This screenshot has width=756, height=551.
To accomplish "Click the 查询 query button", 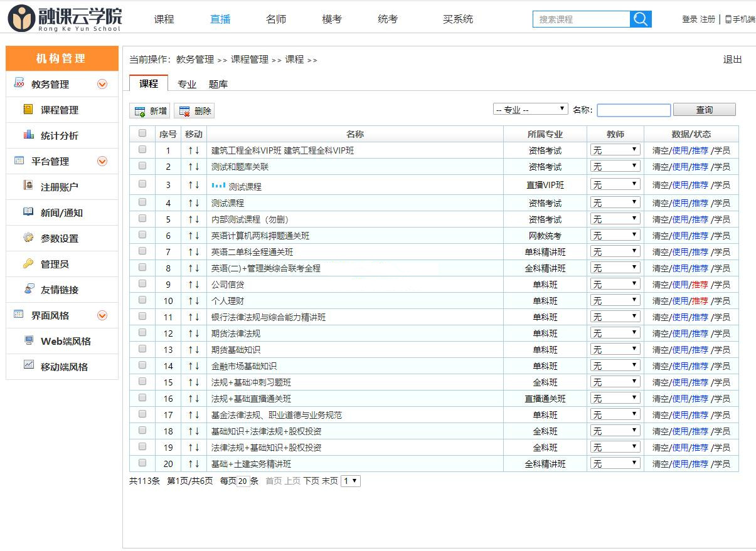I will 704,109.
